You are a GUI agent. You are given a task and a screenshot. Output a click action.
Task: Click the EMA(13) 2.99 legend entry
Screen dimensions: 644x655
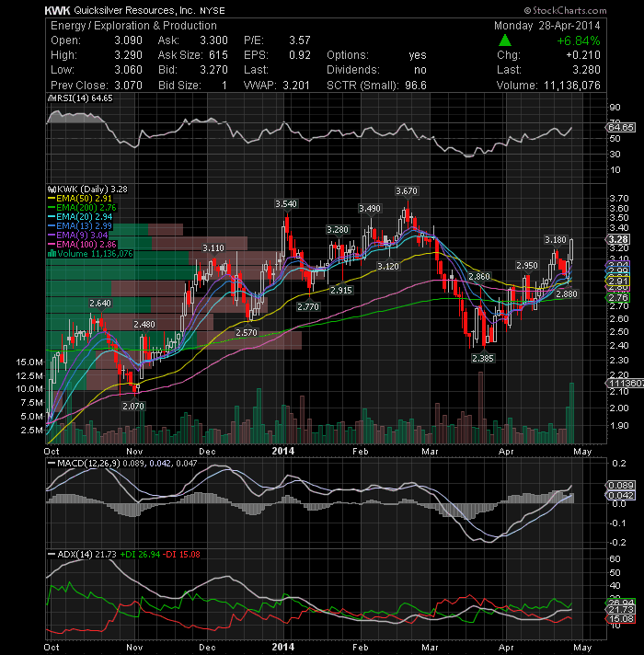[x=80, y=226]
